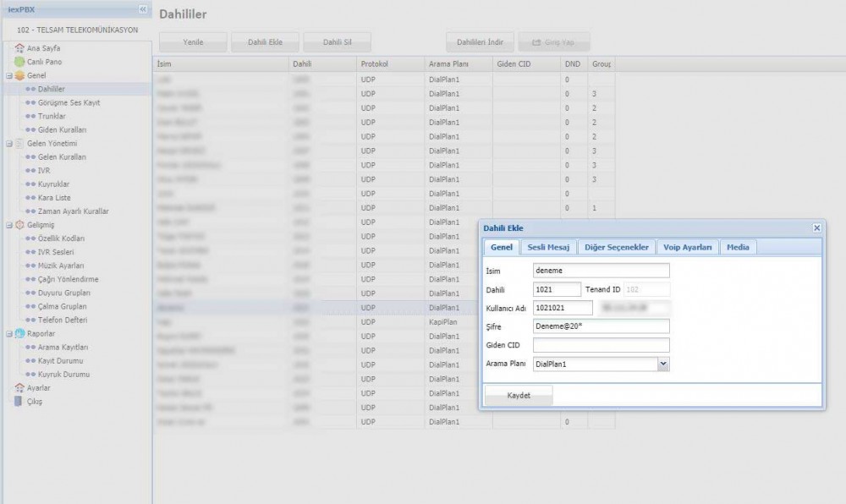Click the Gelişmiş section icon
The image size is (846, 504).
(x=19, y=225)
